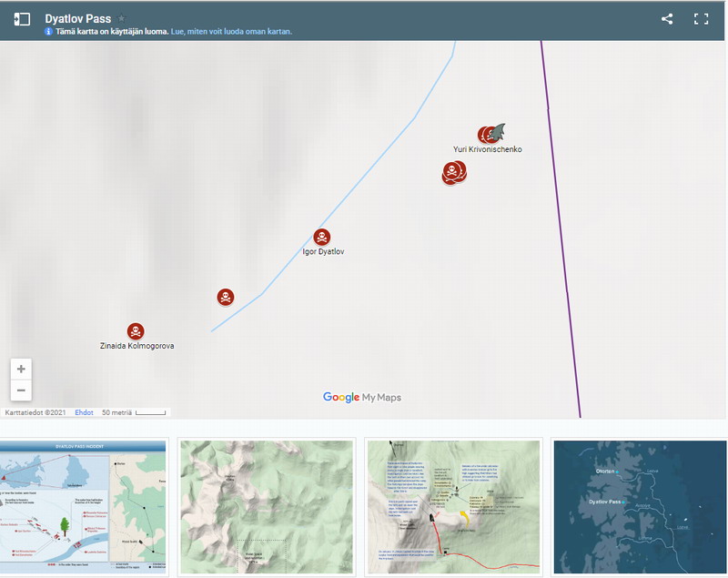
Task: Click the Dyatlov Pass map title
Action: point(78,18)
